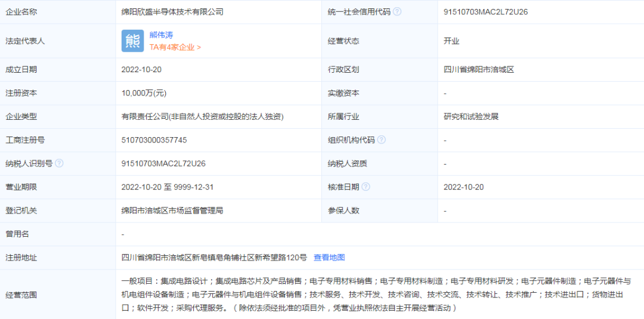Click the help icon beside 统一社会信用代码

click(x=397, y=11)
